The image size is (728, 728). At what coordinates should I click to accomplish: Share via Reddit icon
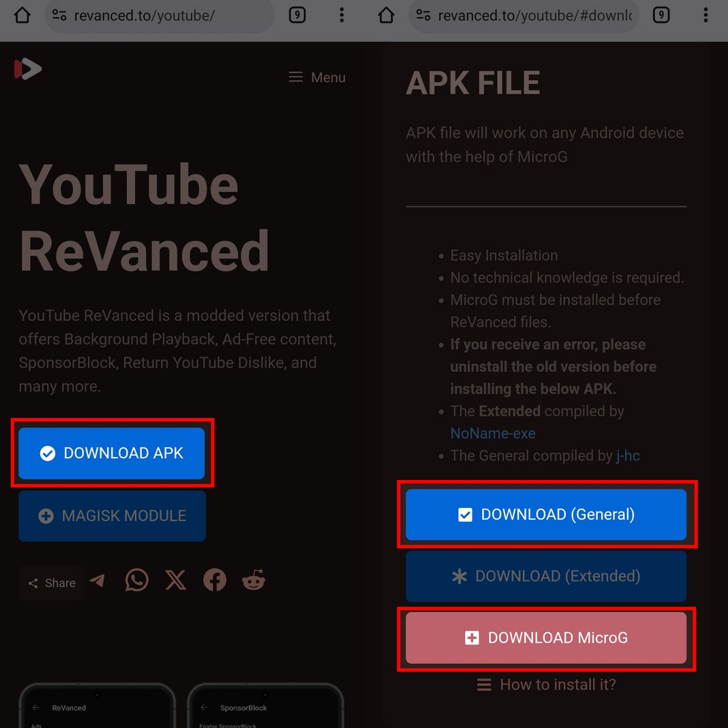point(254,580)
